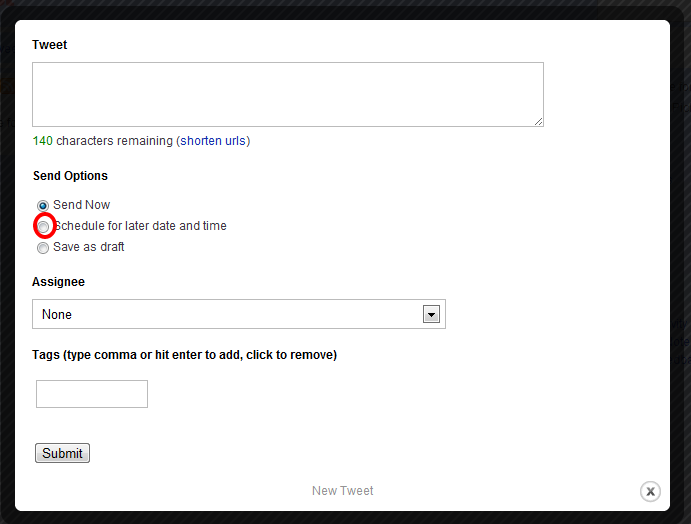691x524 pixels.
Task: Click the "Send Options" heading
Action: (x=70, y=176)
